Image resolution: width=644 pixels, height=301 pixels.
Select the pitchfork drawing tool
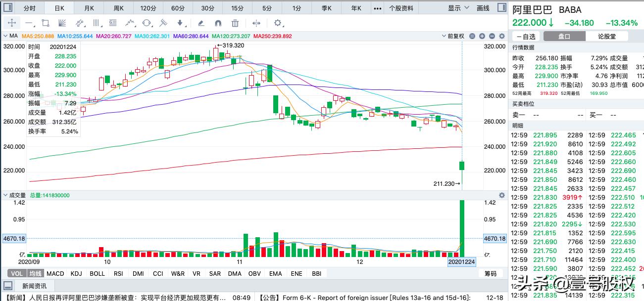[x=163, y=23]
